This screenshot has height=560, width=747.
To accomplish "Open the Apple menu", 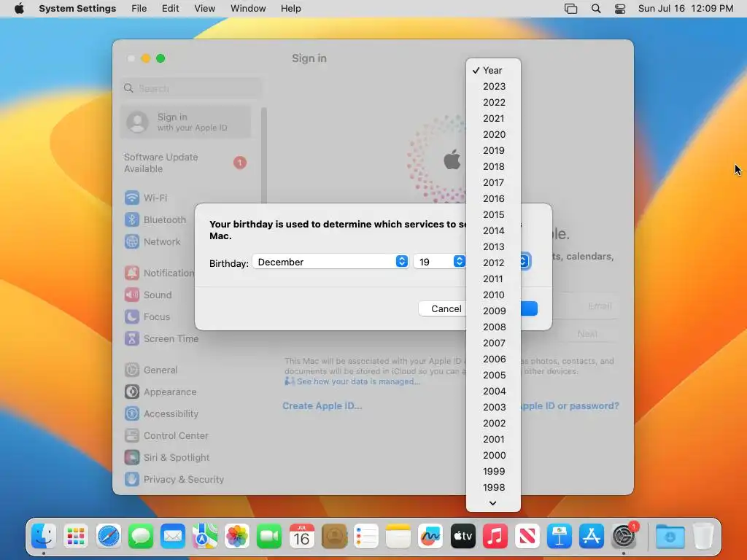I will [x=19, y=9].
